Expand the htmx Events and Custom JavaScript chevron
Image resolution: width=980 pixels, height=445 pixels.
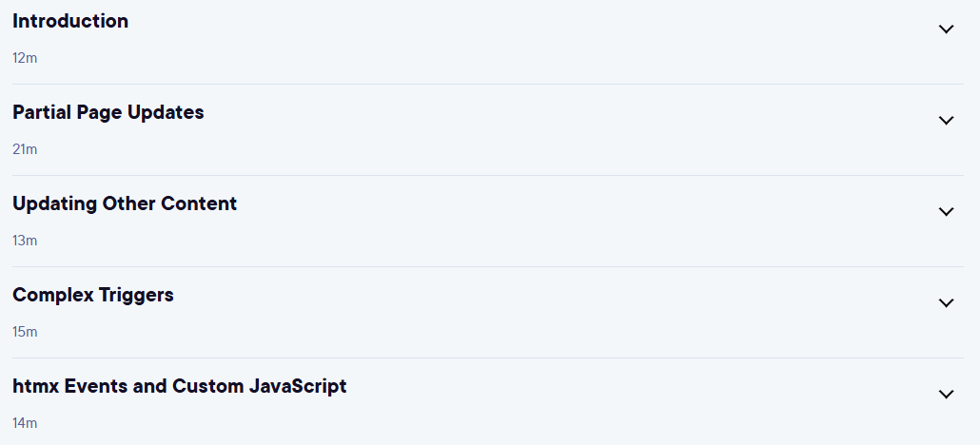tap(947, 394)
